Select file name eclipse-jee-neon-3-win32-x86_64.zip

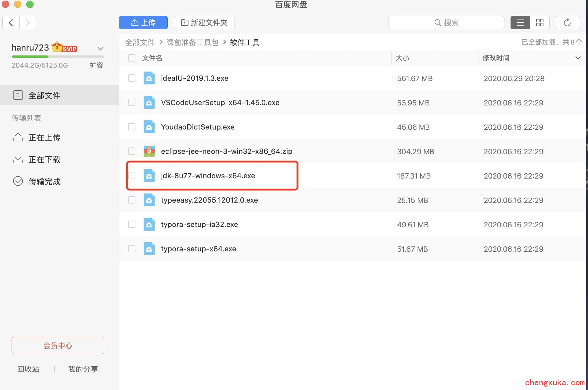(x=227, y=151)
